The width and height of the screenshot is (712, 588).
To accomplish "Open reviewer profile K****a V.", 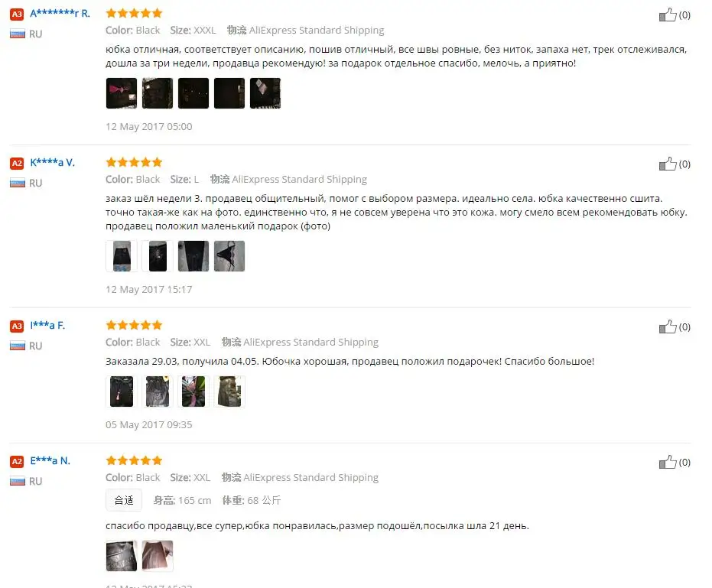I will (x=52, y=162).
